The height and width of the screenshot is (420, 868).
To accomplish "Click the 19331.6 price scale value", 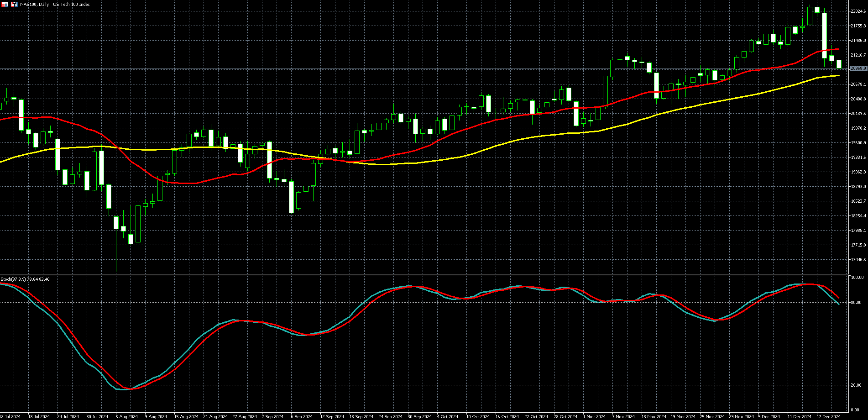I will pos(858,157).
